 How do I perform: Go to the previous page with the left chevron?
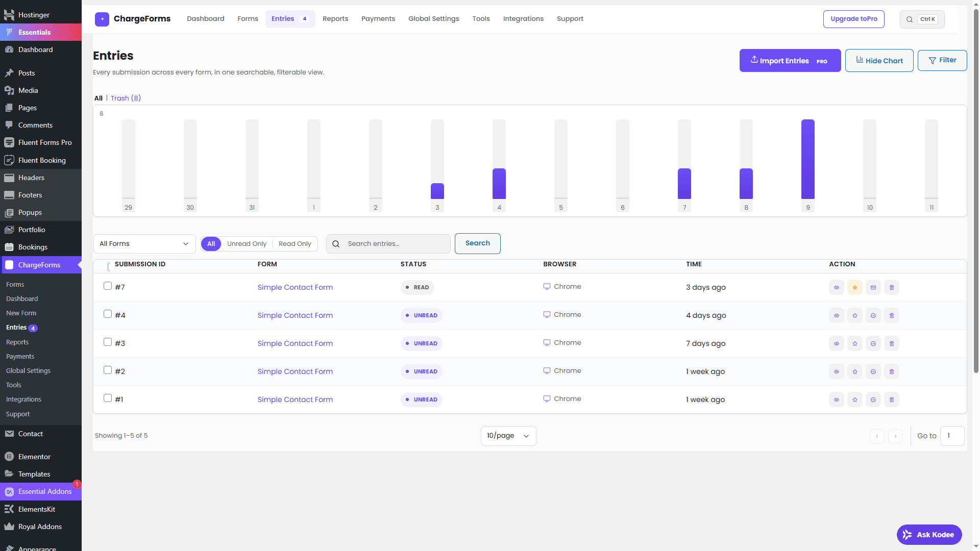(x=877, y=436)
